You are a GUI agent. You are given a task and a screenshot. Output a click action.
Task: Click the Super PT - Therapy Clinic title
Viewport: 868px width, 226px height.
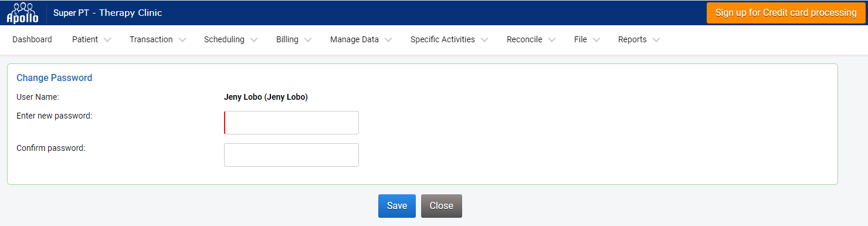coord(108,13)
